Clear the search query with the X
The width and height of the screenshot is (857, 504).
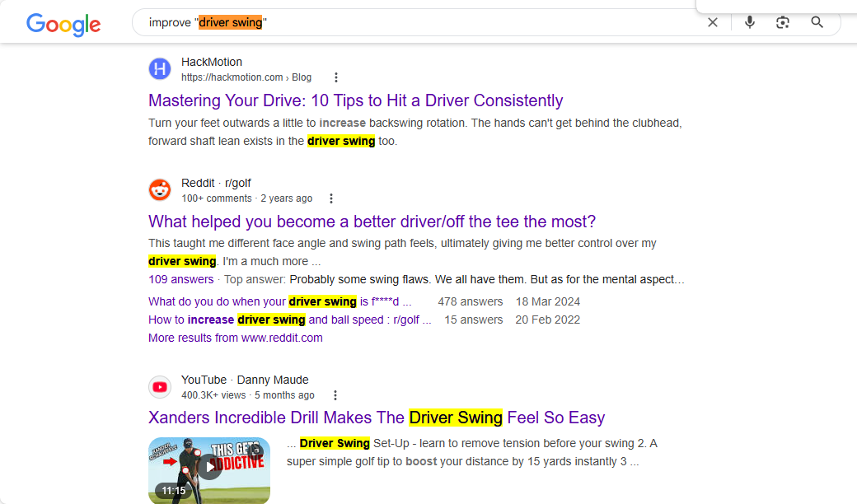[x=713, y=22]
